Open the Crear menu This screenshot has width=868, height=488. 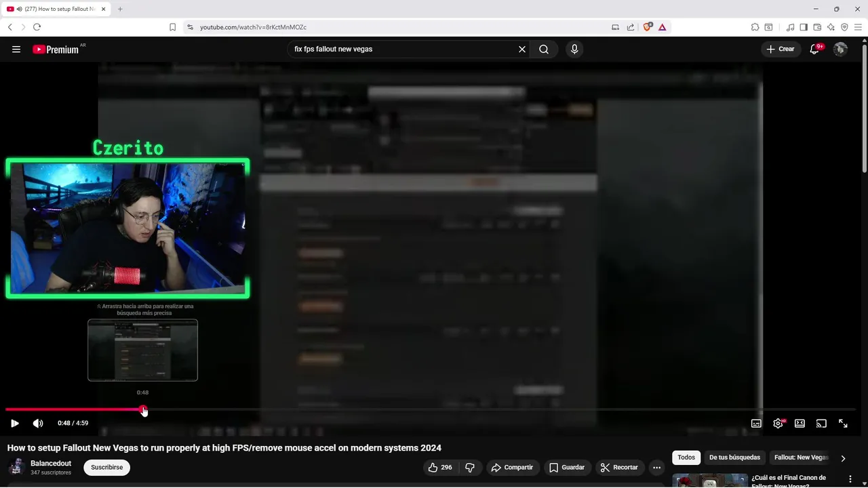(x=781, y=49)
